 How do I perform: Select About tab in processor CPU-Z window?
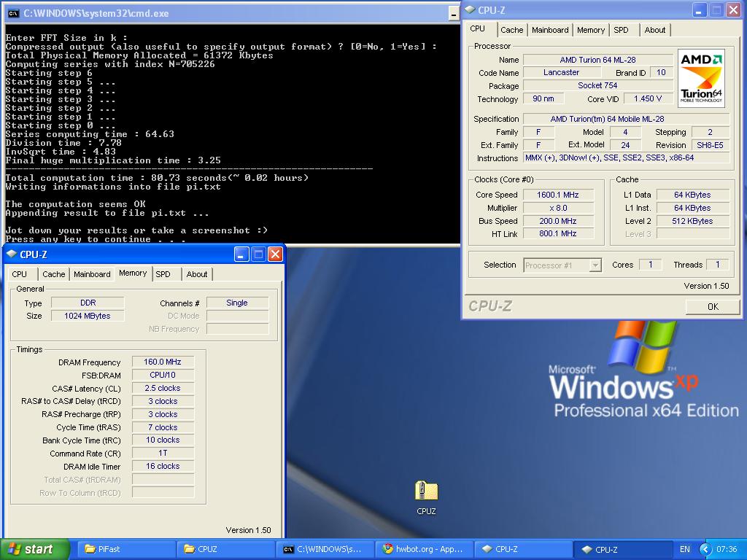[654, 30]
